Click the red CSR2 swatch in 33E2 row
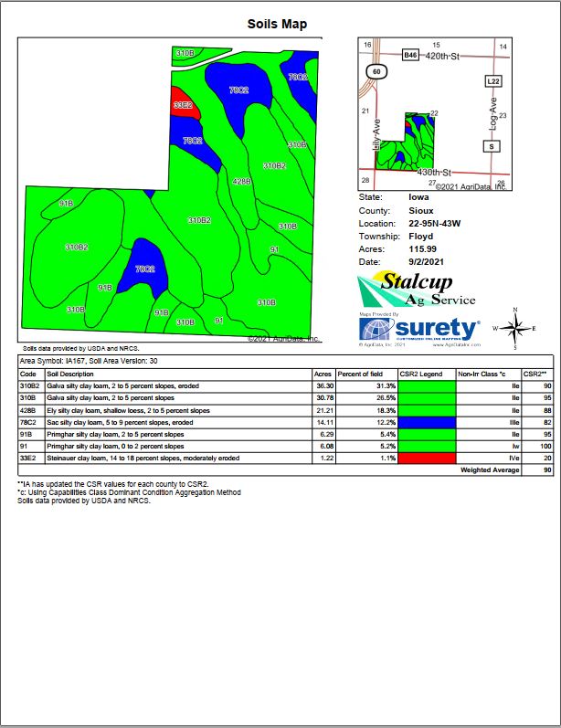Screen dimensions: 561x728 pos(428,459)
